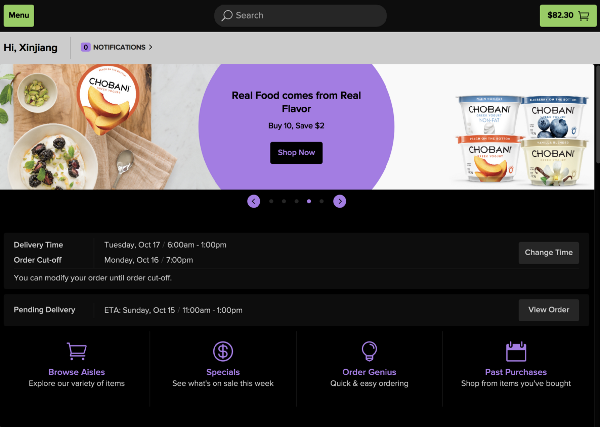This screenshot has height=427, width=600.
Task: Click the Chobani peach yogurt lid photo
Action: pyautogui.click(x=108, y=99)
